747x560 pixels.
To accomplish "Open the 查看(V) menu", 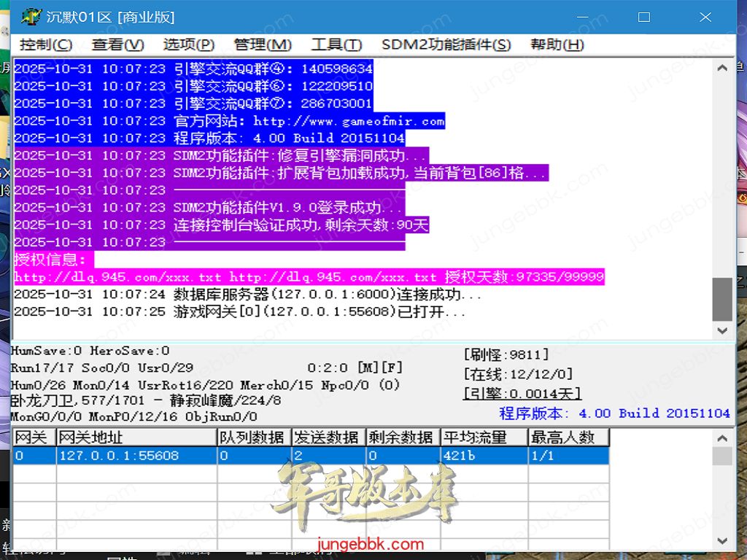I will (117, 44).
